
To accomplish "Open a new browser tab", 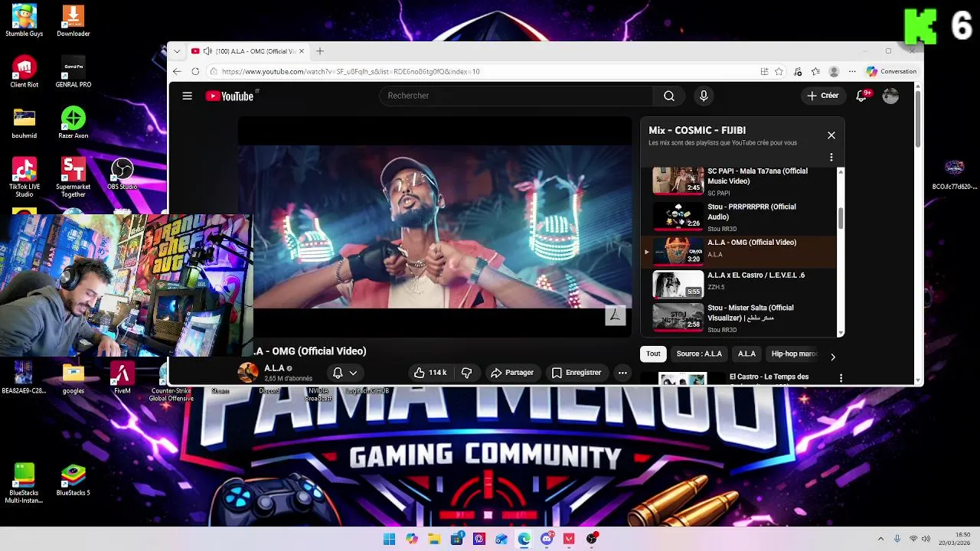I will [320, 51].
